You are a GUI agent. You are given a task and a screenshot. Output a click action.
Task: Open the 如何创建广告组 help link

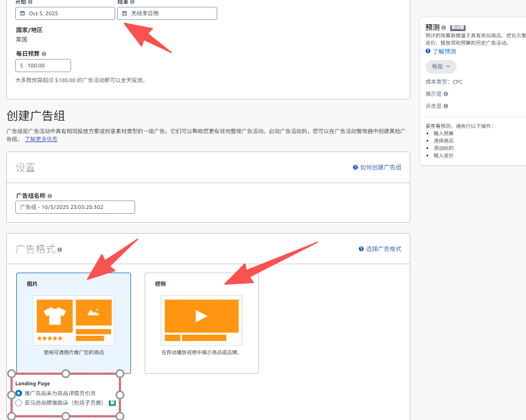[377, 167]
